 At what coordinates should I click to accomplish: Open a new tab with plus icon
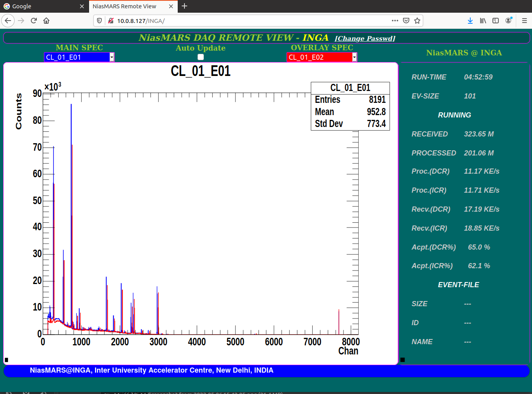pos(184,6)
